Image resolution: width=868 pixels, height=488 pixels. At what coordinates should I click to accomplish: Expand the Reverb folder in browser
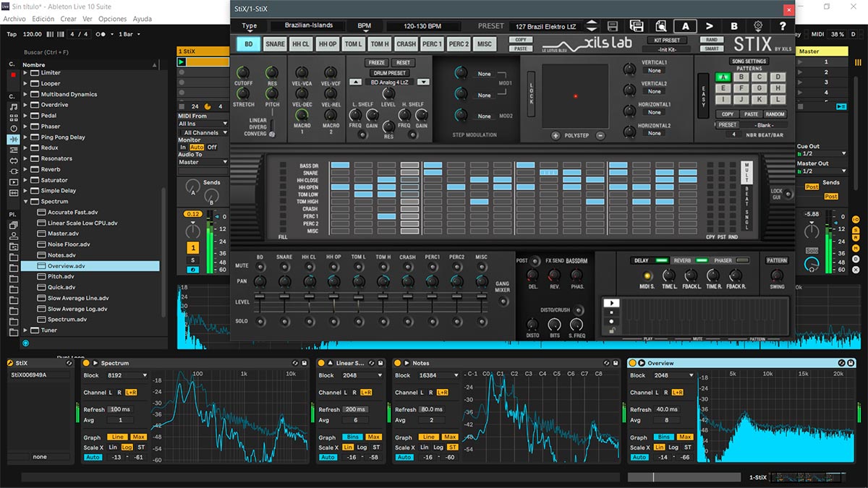click(x=26, y=169)
